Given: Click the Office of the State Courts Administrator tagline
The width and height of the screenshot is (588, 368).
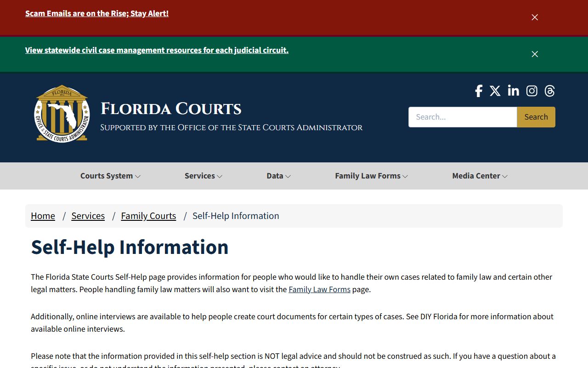Looking at the screenshot, I should coord(232,127).
